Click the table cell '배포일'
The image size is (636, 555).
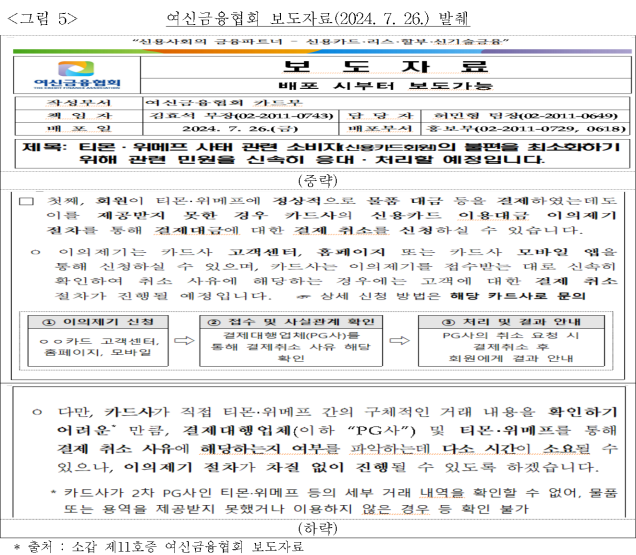coord(79,129)
